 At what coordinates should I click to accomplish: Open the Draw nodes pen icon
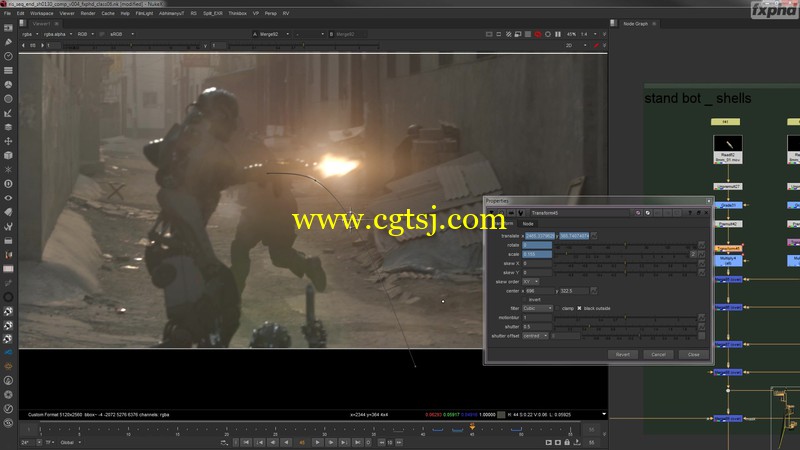click(x=8, y=42)
